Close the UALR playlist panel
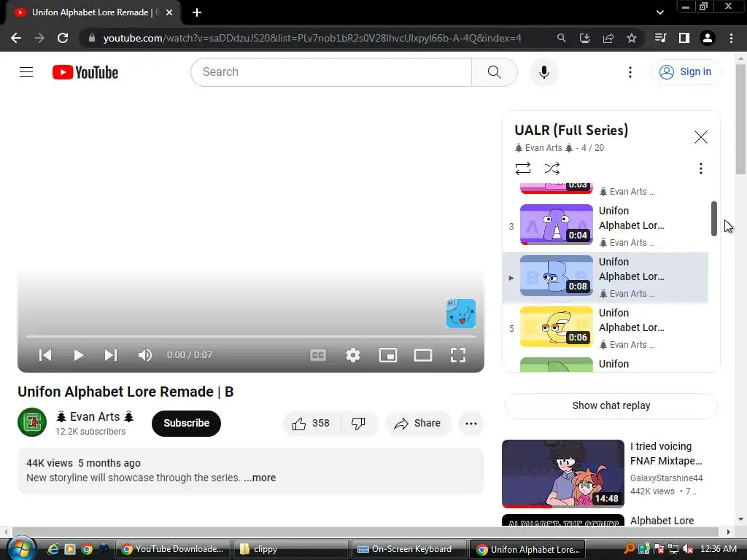The image size is (747, 560). click(x=701, y=137)
